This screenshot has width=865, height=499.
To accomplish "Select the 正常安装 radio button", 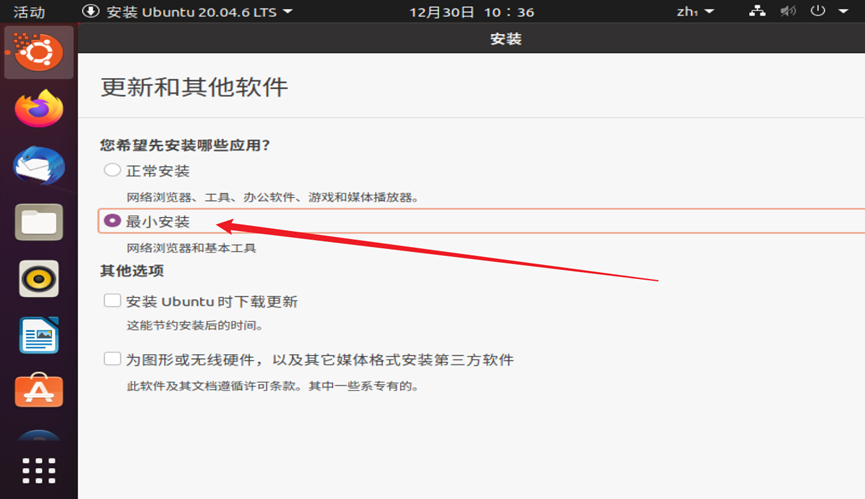I will click(x=112, y=170).
